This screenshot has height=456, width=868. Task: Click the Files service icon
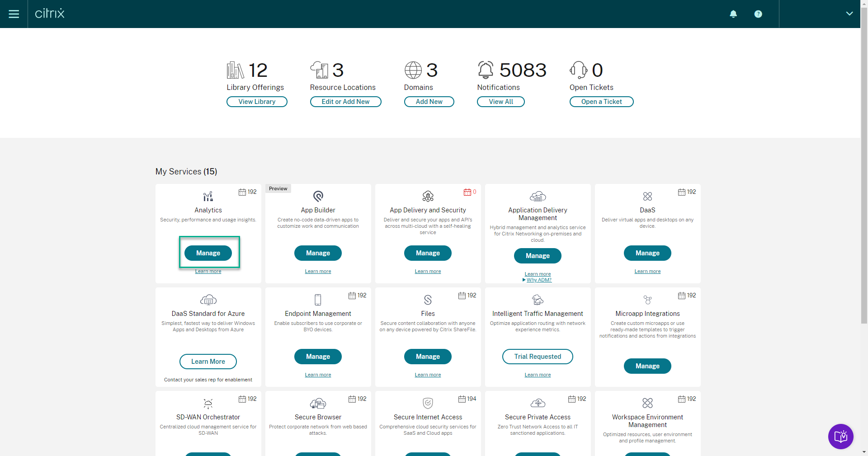(x=428, y=300)
